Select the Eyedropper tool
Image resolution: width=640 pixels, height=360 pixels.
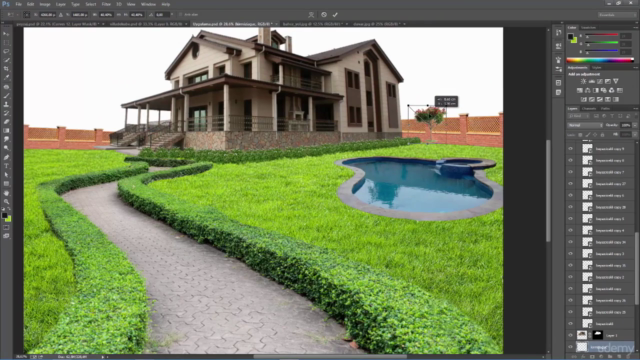tap(6, 78)
